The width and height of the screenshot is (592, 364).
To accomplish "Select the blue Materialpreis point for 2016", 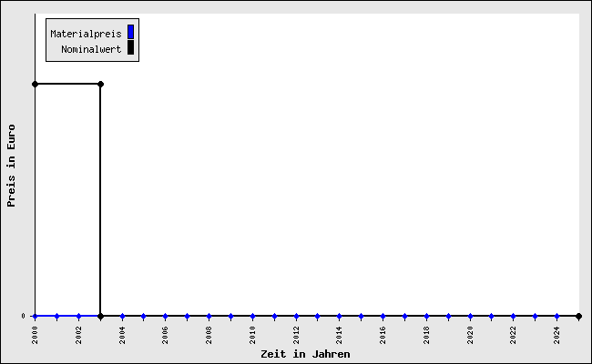I will click(x=383, y=316).
